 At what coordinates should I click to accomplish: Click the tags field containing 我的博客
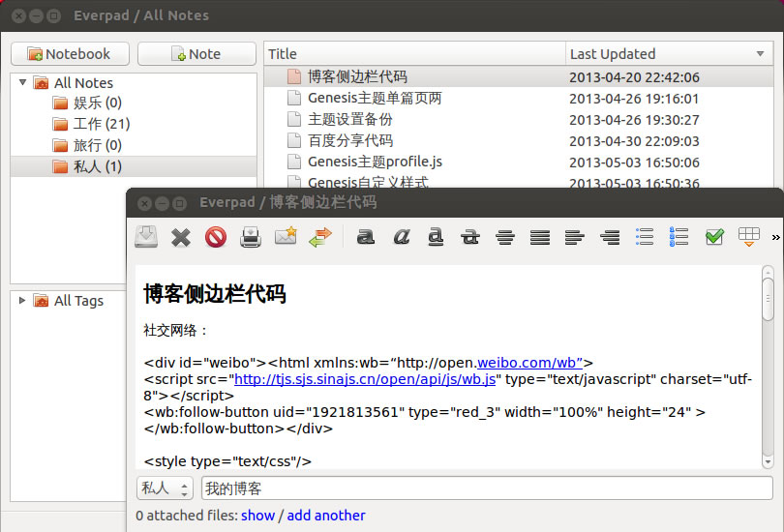486,488
